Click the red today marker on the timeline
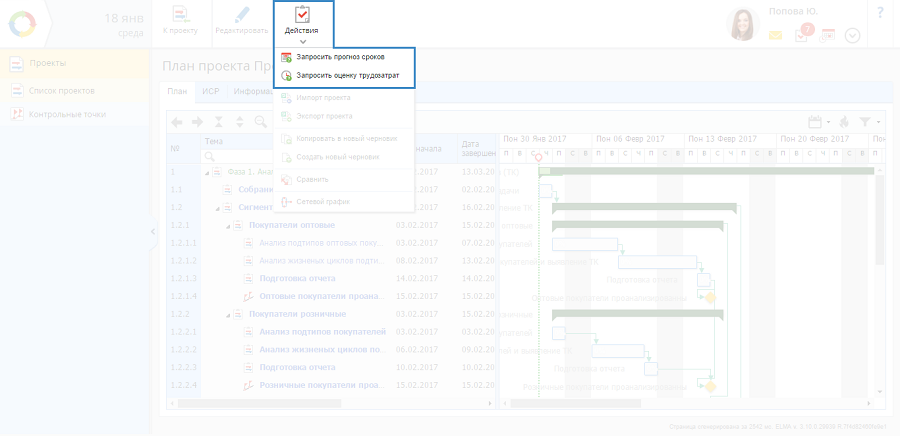The image size is (900, 436). (538, 158)
